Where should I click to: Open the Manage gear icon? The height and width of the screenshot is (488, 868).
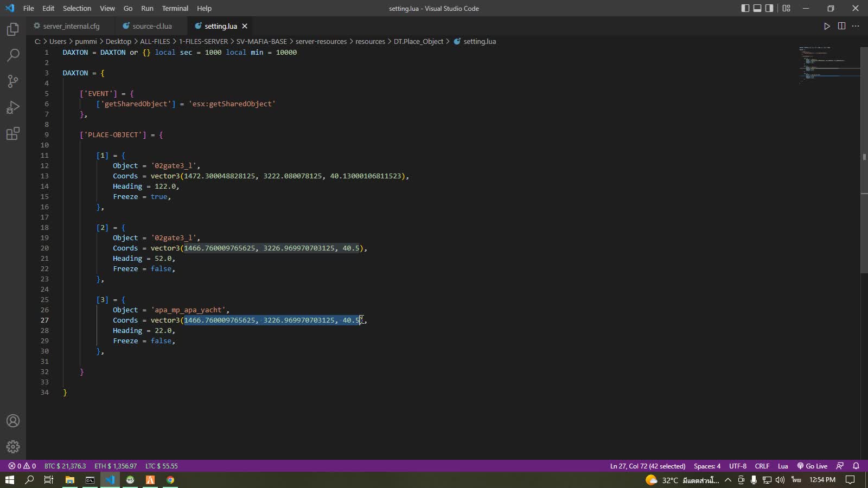(x=13, y=447)
